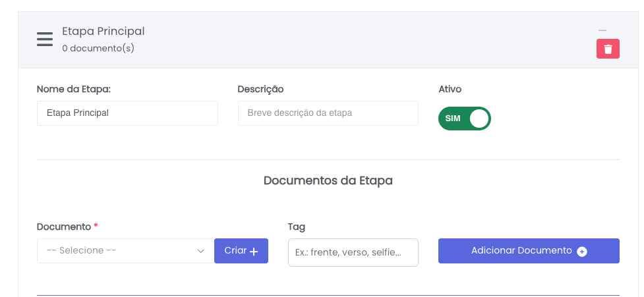
Task: Click the Tag input field
Action: (x=353, y=252)
